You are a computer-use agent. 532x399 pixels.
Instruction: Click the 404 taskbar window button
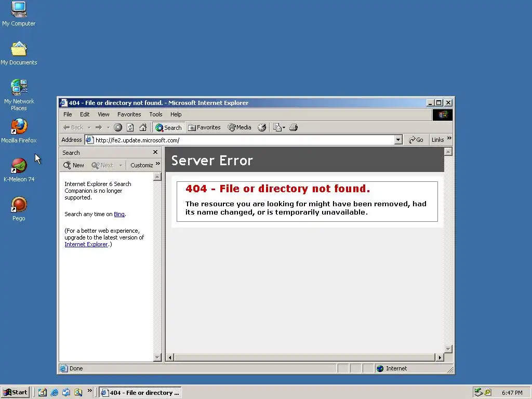tap(140, 393)
